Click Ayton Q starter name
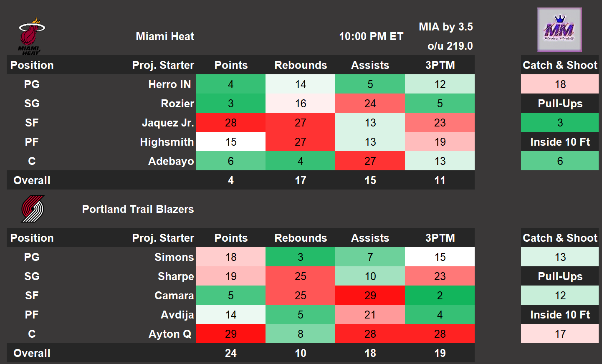The image size is (602, 364). coord(170,334)
